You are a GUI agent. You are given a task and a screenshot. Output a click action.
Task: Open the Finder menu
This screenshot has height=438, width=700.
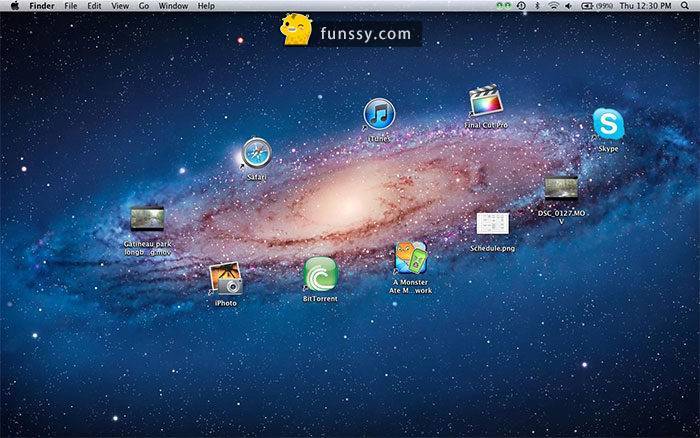pyautogui.click(x=42, y=6)
